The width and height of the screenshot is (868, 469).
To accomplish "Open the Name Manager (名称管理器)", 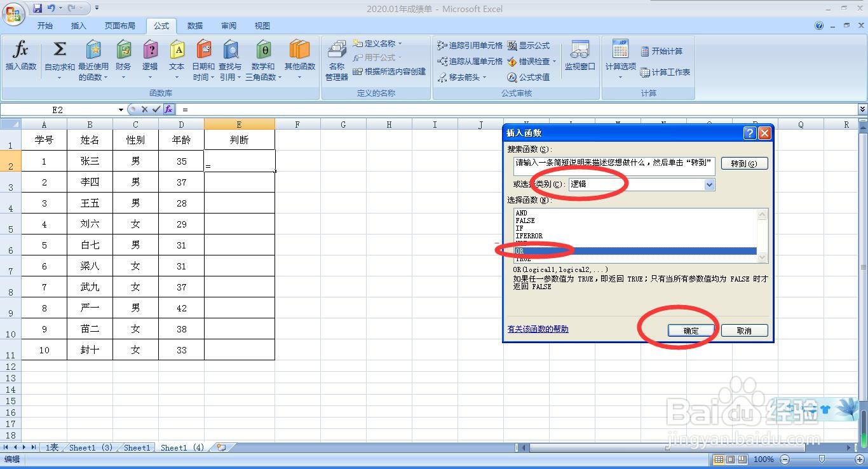I will pyautogui.click(x=337, y=60).
